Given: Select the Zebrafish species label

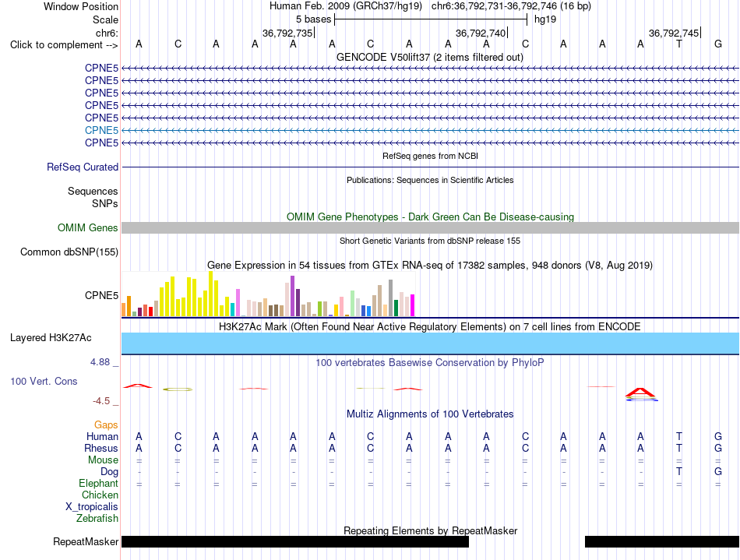Looking at the screenshot, I should (97, 518).
